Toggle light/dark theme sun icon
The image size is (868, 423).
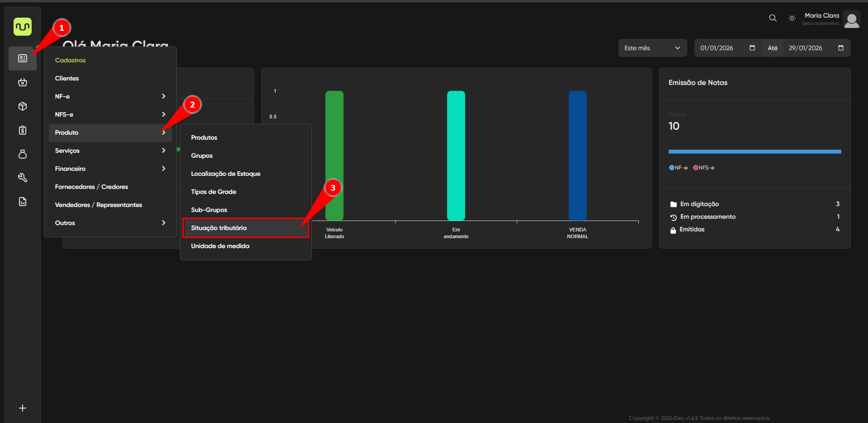click(x=792, y=18)
